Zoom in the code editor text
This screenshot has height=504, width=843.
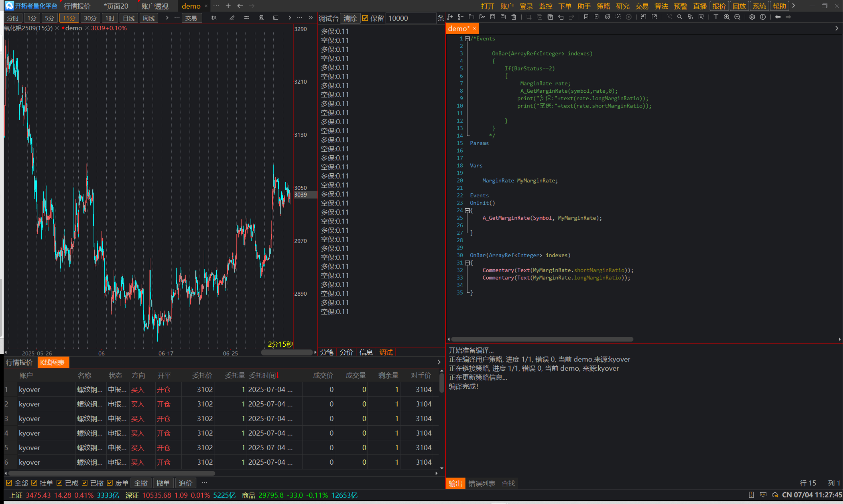click(727, 17)
